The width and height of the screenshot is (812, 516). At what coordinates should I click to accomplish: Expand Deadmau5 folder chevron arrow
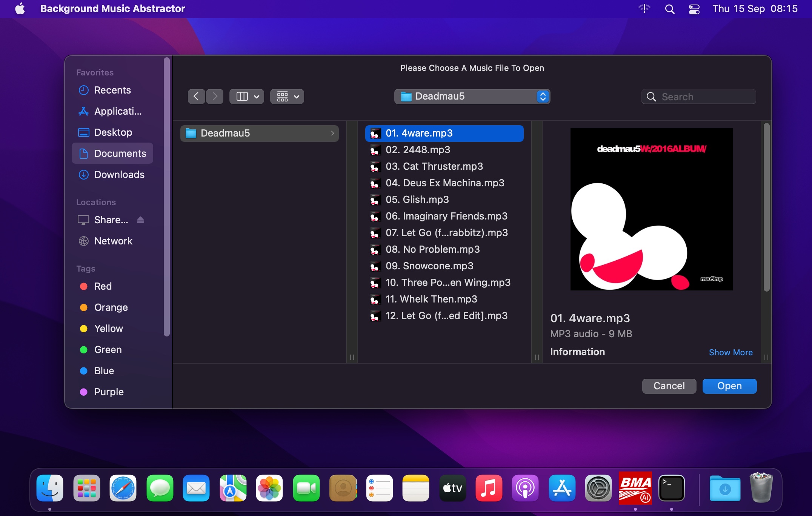pyautogui.click(x=332, y=133)
